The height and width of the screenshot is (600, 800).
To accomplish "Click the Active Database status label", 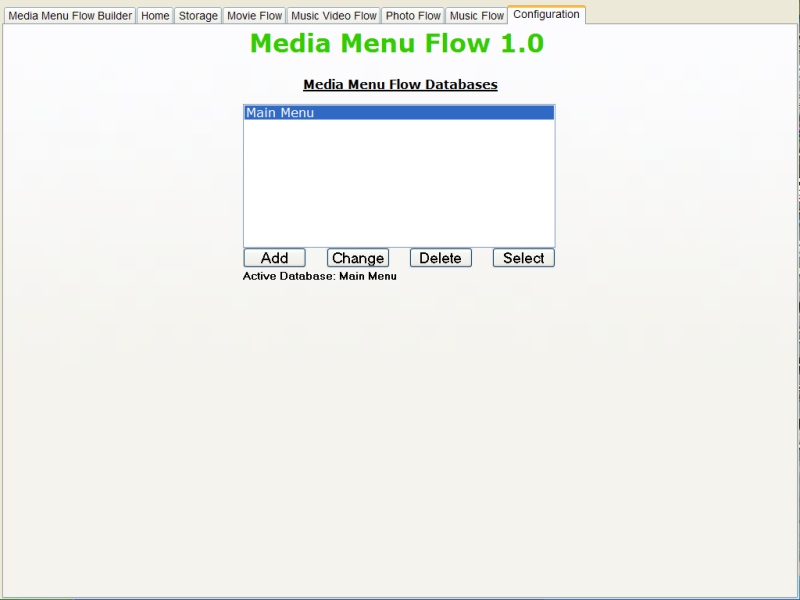I will pyautogui.click(x=320, y=277).
